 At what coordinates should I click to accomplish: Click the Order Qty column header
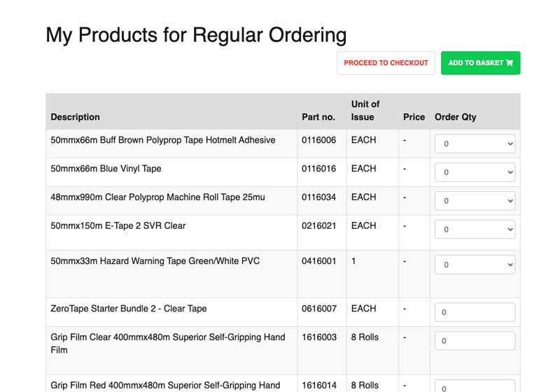[455, 117]
